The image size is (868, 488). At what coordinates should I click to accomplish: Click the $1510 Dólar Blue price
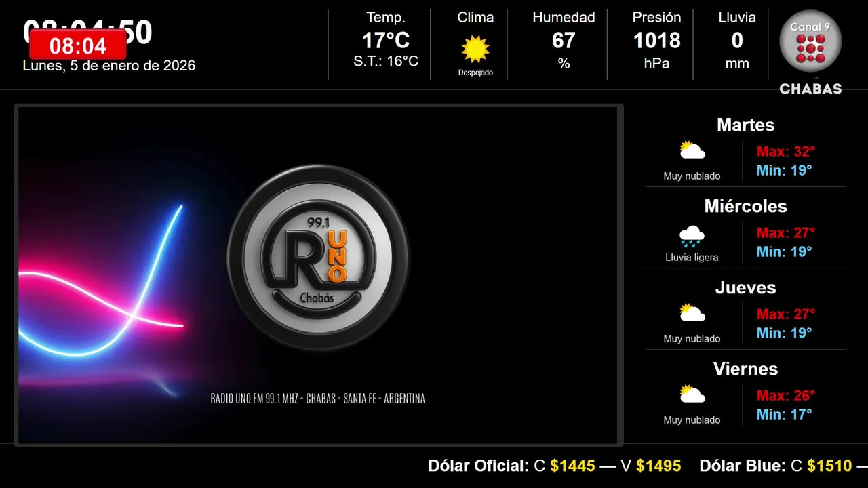(x=829, y=466)
